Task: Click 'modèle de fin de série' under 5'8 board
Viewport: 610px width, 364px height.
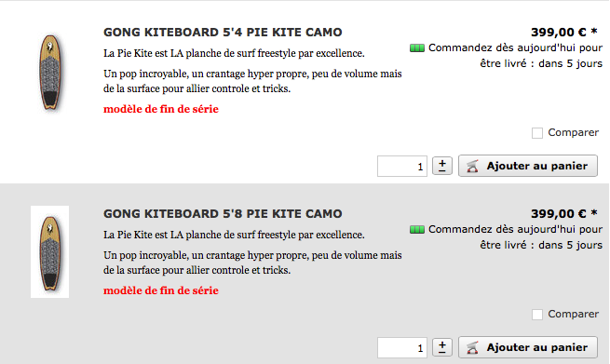Action: [161, 290]
